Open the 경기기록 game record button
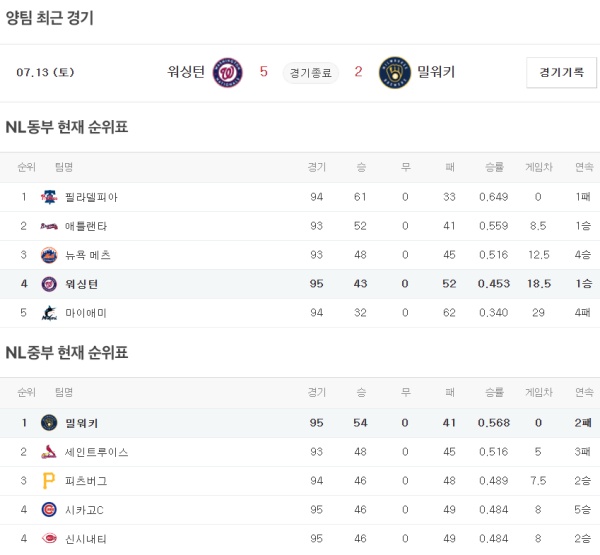This screenshot has height=555, width=600. (x=561, y=72)
